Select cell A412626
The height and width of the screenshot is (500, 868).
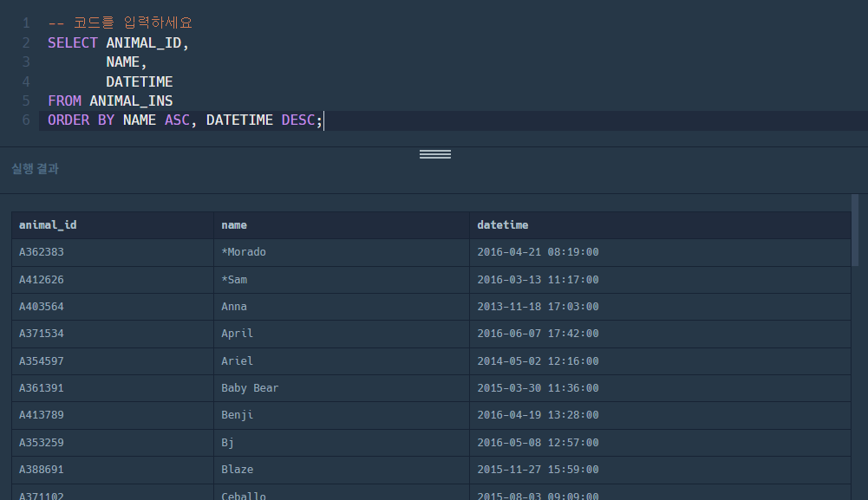pos(113,280)
